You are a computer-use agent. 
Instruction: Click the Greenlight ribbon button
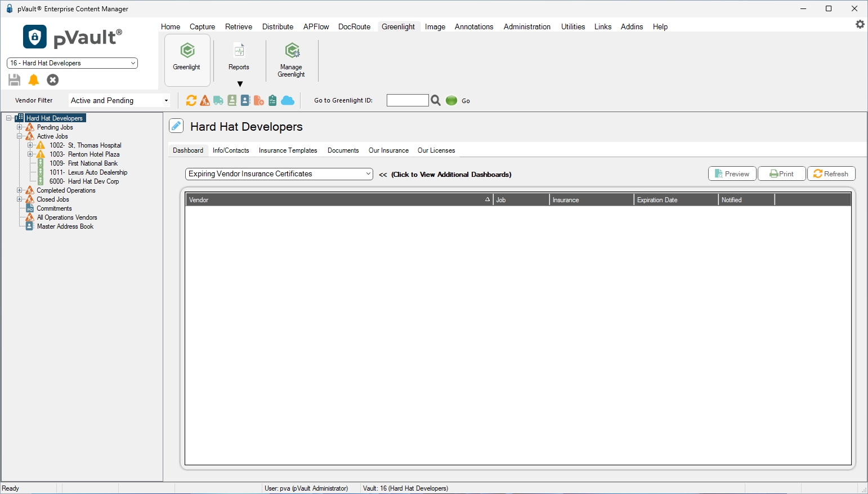click(187, 60)
